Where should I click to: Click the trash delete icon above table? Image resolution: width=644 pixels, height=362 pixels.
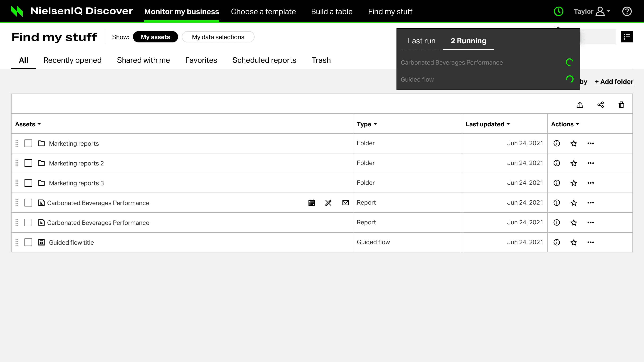pos(621,105)
